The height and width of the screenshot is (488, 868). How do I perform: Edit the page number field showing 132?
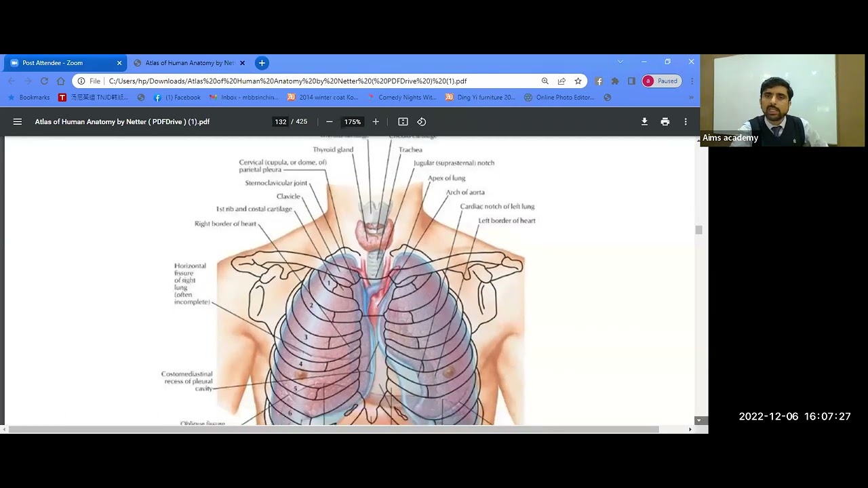pyautogui.click(x=281, y=122)
